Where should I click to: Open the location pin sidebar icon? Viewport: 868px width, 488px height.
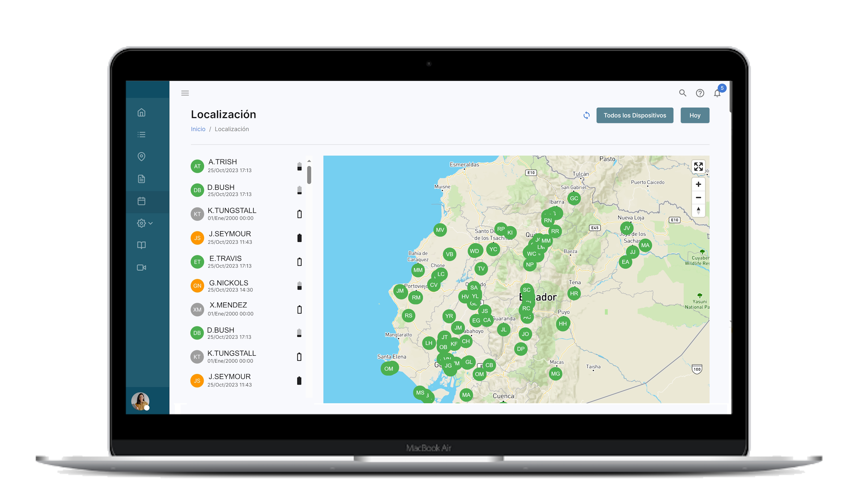click(141, 157)
